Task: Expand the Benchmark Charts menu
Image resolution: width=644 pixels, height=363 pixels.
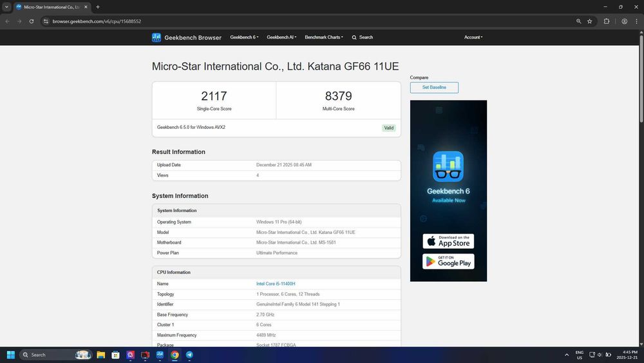Action: pos(324,37)
